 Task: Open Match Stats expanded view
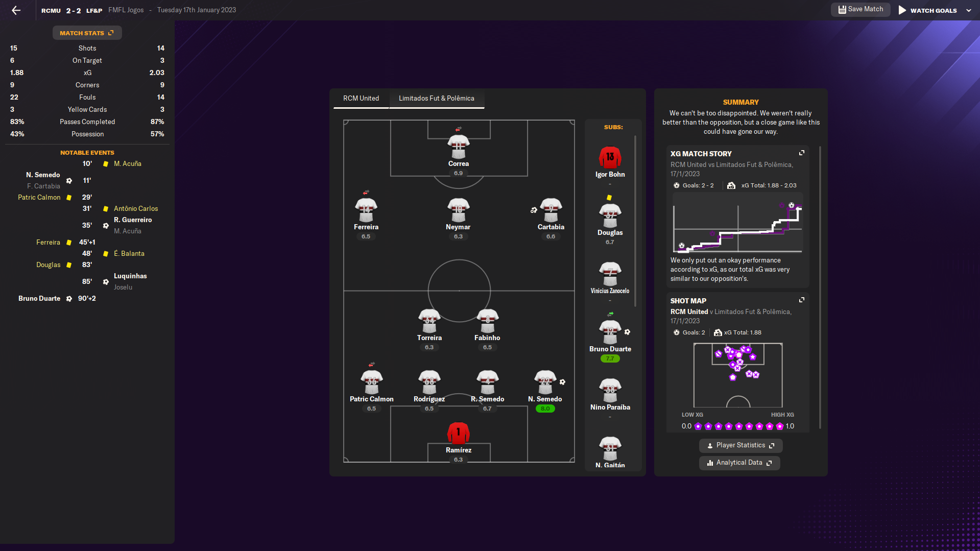click(87, 33)
